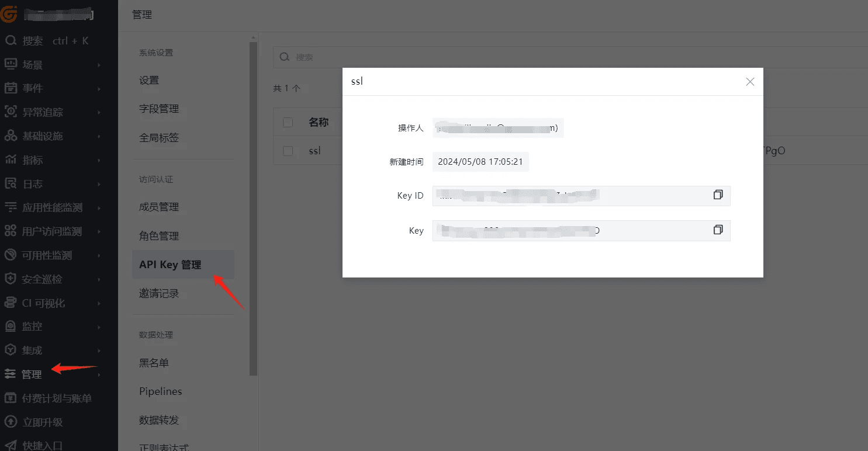
Task: Click the 基础设施 icon
Action: click(11, 136)
